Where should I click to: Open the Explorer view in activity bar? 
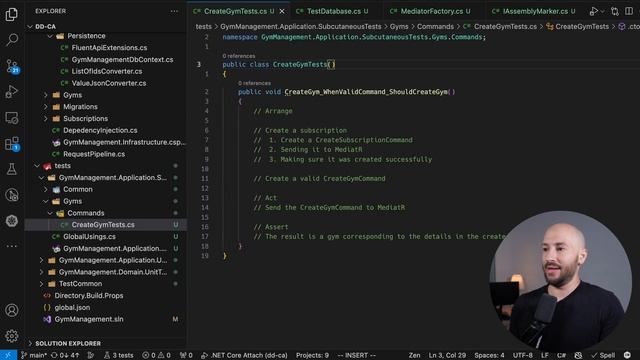11,15
